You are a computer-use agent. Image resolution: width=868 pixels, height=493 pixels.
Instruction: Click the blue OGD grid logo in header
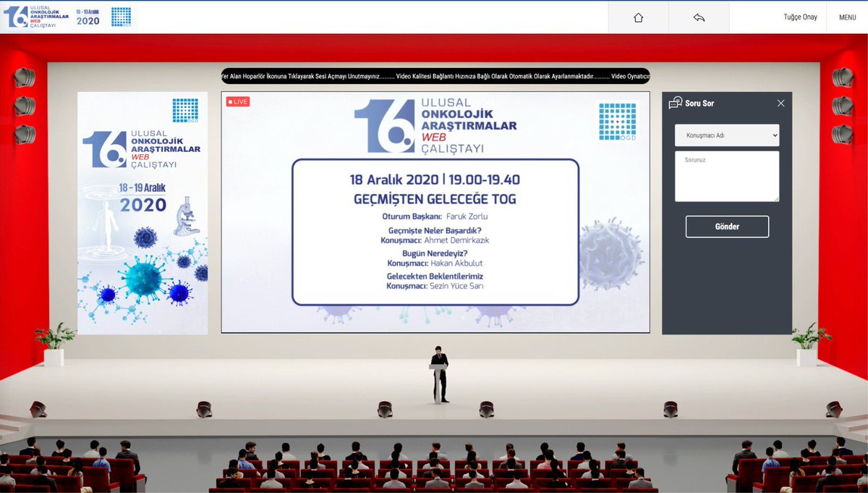coord(122,17)
